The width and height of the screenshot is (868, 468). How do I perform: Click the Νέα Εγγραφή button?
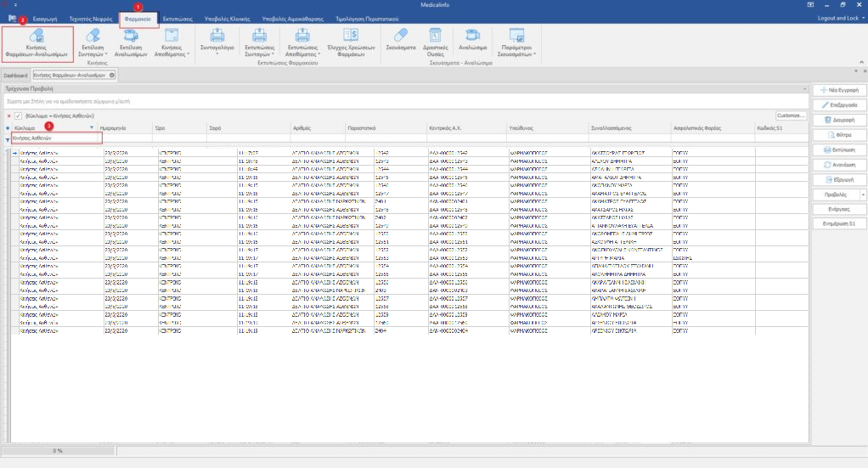pyautogui.click(x=837, y=90)
